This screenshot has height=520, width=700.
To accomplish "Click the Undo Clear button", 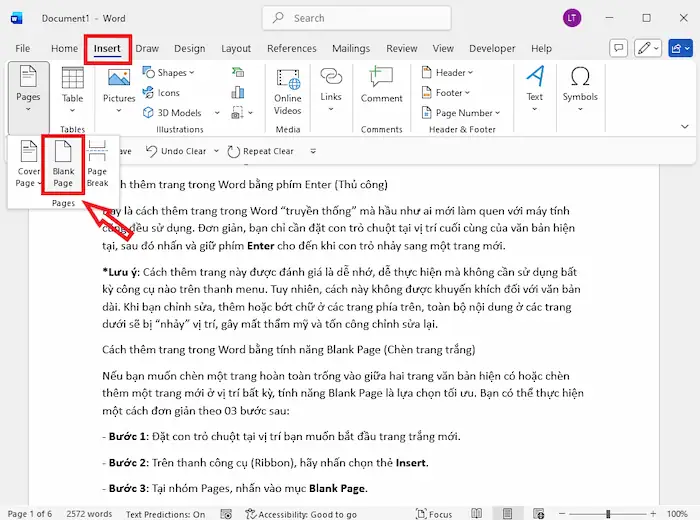I will tap(177, 151).
